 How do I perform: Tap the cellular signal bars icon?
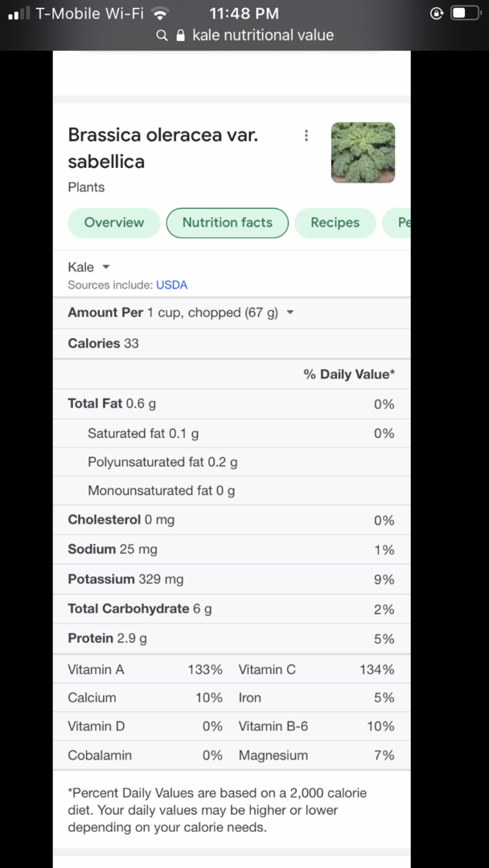(18, 14)
